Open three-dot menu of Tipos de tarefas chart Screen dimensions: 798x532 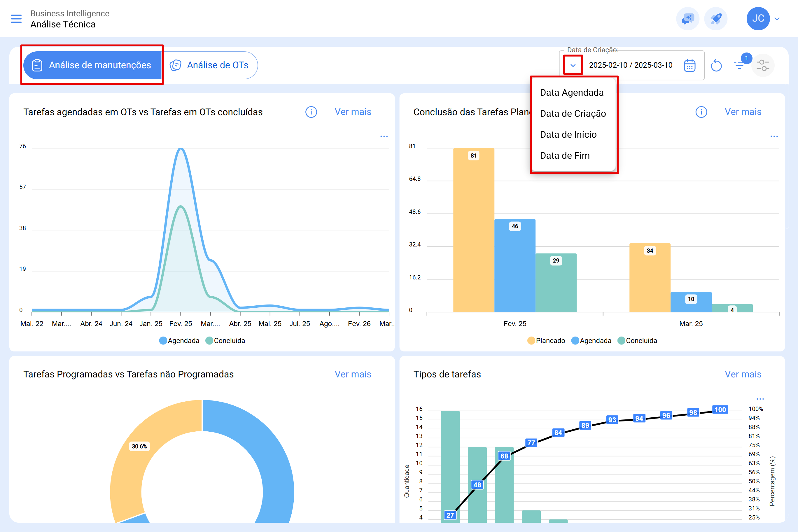point(760,399)
